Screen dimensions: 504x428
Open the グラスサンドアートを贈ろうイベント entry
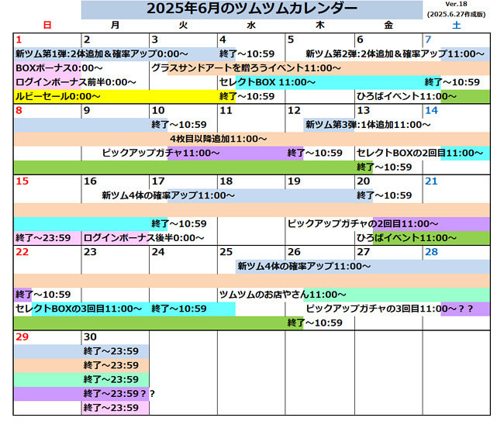click(245, 68)
